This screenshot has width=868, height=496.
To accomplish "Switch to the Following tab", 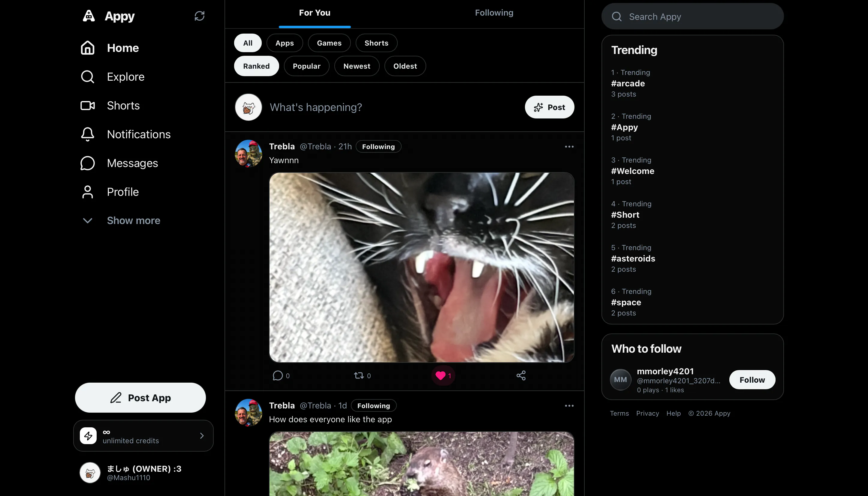I will (x=494, y=13).
